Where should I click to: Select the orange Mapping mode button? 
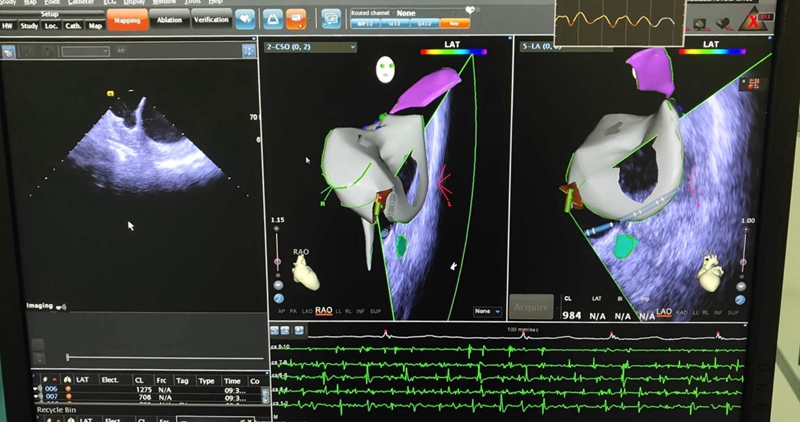127,20
